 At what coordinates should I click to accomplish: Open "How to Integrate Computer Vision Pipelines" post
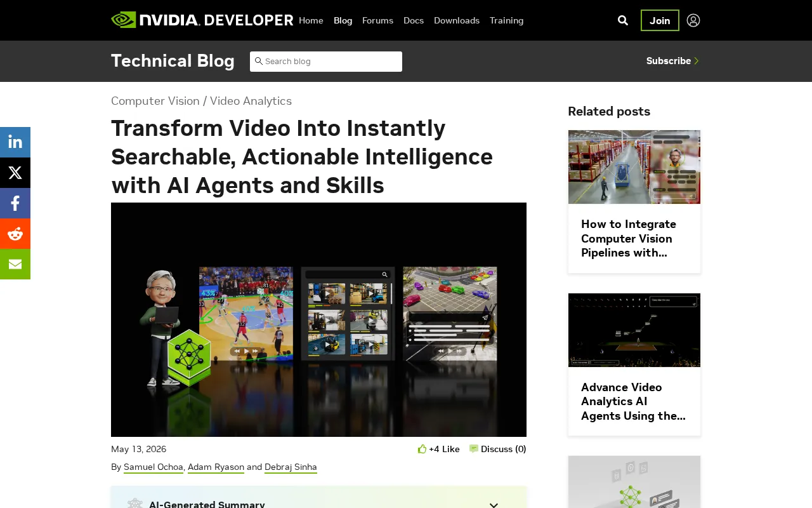click(x=629, y=239)
